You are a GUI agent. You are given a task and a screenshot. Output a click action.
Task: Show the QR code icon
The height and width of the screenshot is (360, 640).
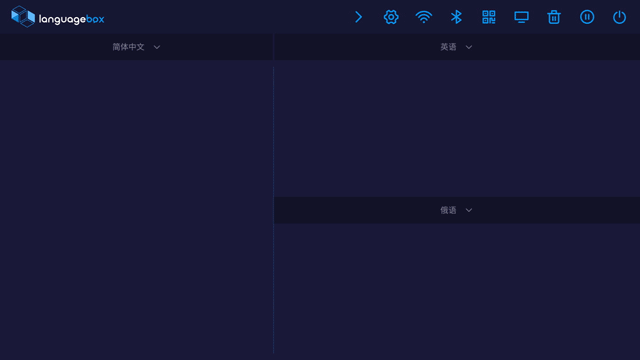click(x=489, y=17)
